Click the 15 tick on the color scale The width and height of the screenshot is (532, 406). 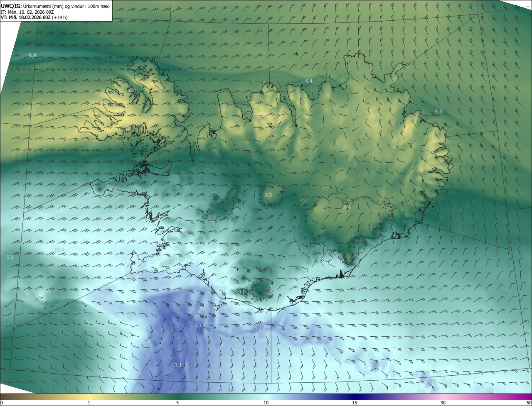point(355,403)
